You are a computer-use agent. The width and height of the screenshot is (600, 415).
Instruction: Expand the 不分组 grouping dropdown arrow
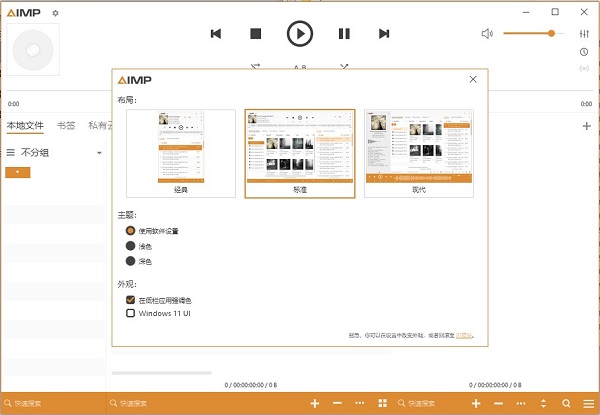[99, 153]
